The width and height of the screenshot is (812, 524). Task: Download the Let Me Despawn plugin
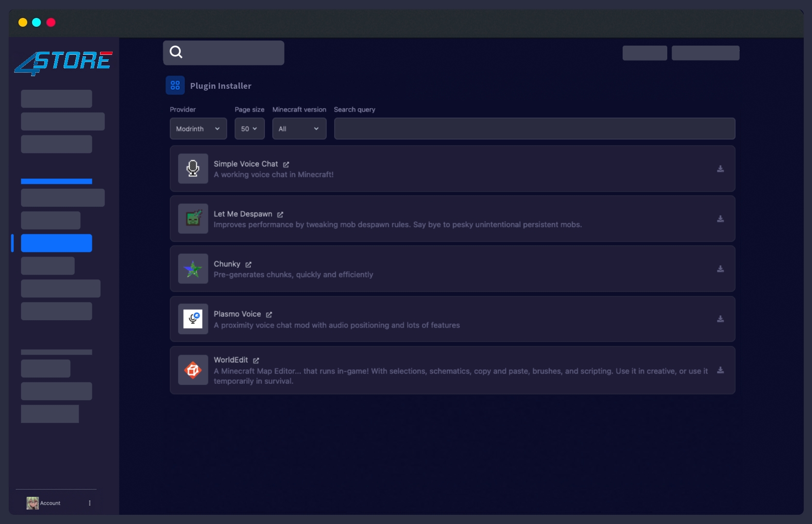(x=720, y=219)
